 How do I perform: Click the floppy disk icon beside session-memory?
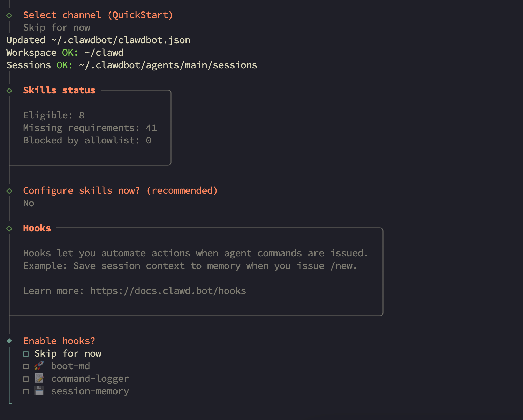[x=39, y=391]
